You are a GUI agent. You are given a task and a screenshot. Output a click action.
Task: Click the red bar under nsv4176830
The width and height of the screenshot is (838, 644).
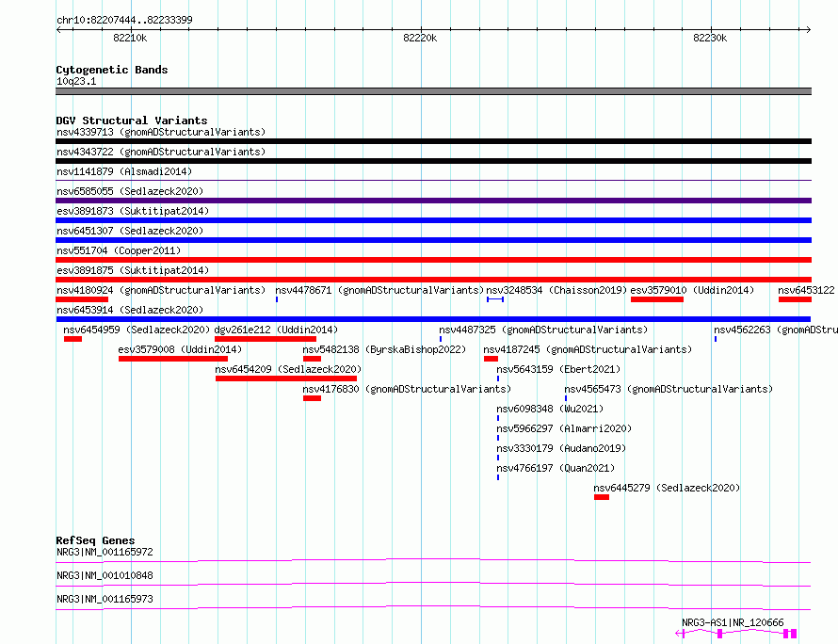click(312, 398)
